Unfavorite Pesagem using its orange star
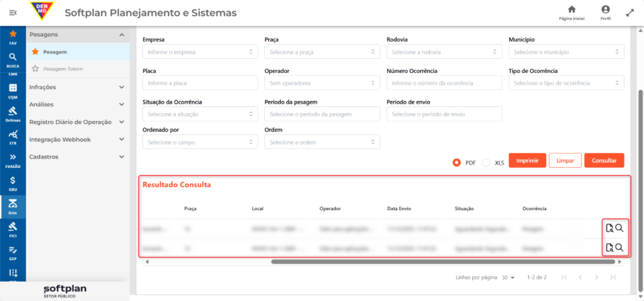644x301 pixels. click(35, 52)
